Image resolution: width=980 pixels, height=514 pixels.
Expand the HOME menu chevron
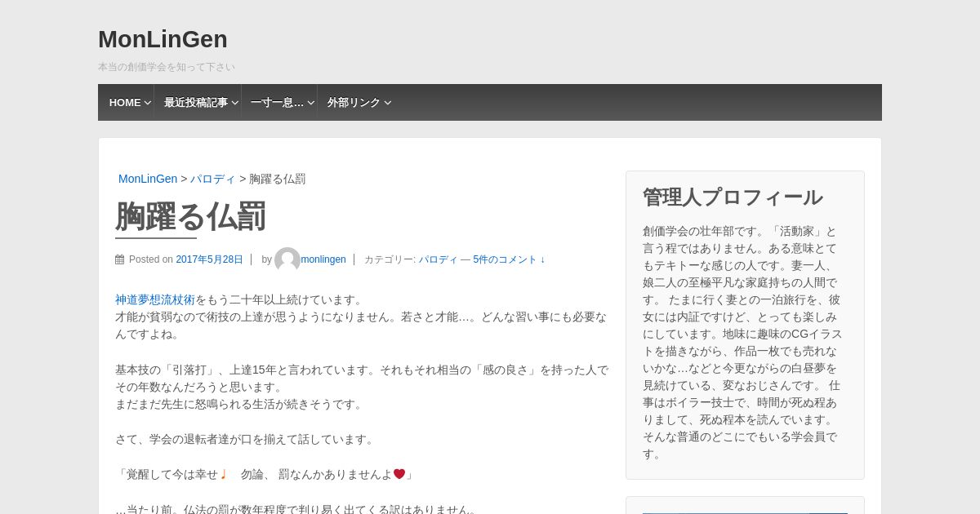(148, 103)
